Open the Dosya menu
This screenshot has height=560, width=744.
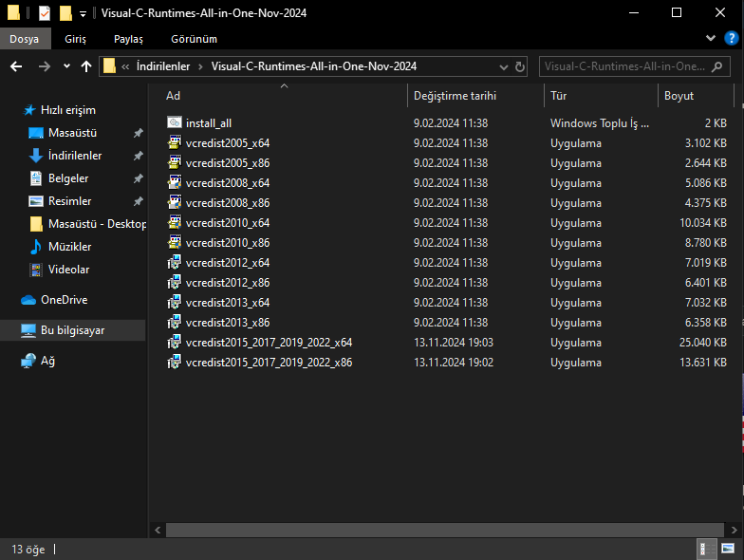[x=25, y=39]
